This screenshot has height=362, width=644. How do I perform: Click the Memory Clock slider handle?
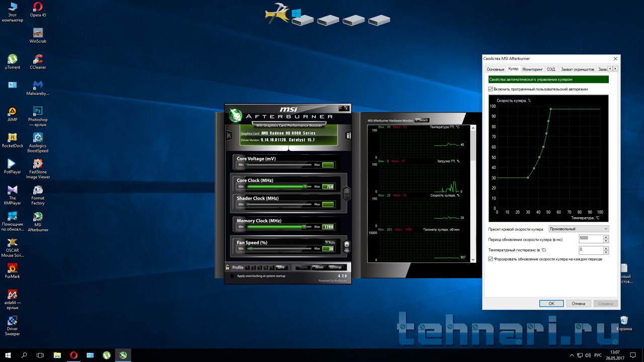(304, 227)
